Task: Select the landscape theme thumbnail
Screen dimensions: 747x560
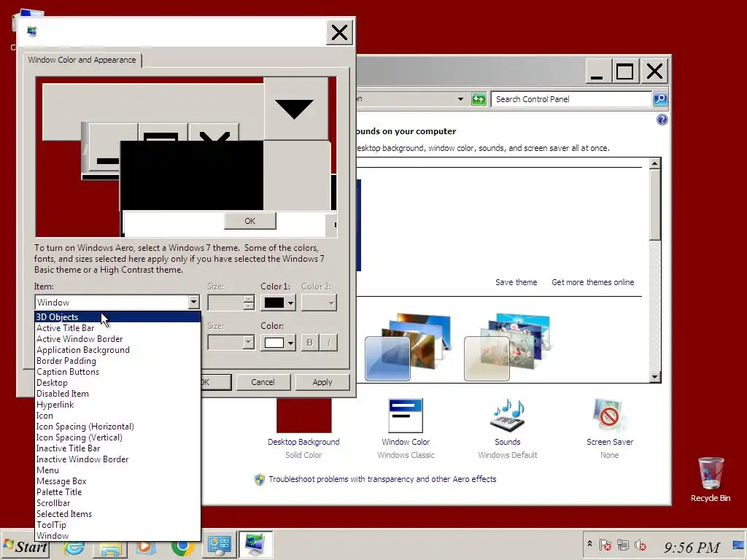Action: click(507, 346)
